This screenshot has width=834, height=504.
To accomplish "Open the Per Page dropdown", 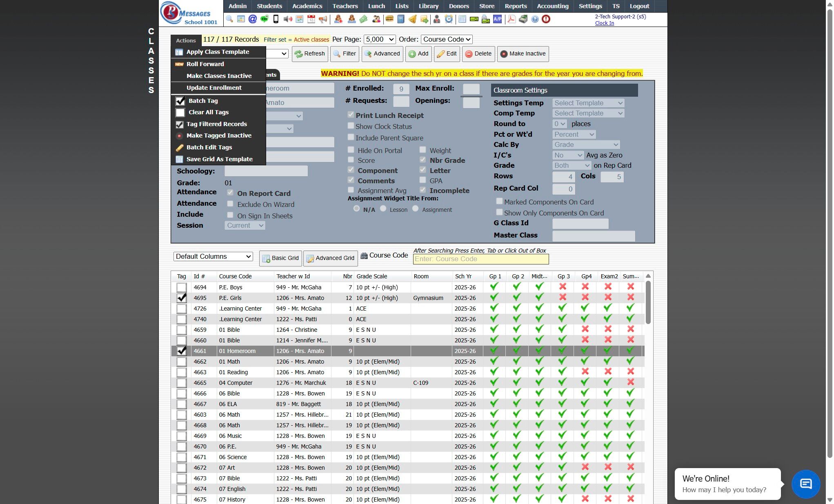I will coord(380,40).
